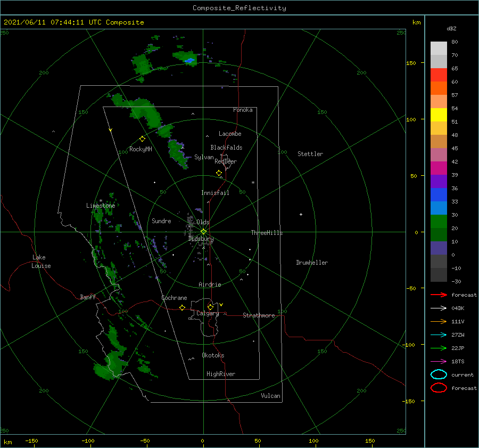
Task: Select the cyan 27ZW arrow icon
Action: click(439, 335)
